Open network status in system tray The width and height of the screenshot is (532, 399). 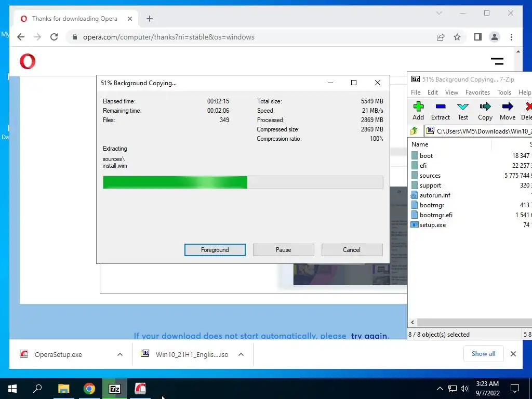tap(453, 389)
